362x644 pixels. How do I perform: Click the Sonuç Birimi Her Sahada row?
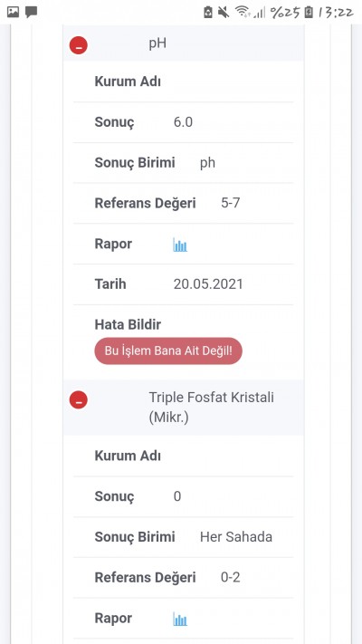(x=184, y=537)
